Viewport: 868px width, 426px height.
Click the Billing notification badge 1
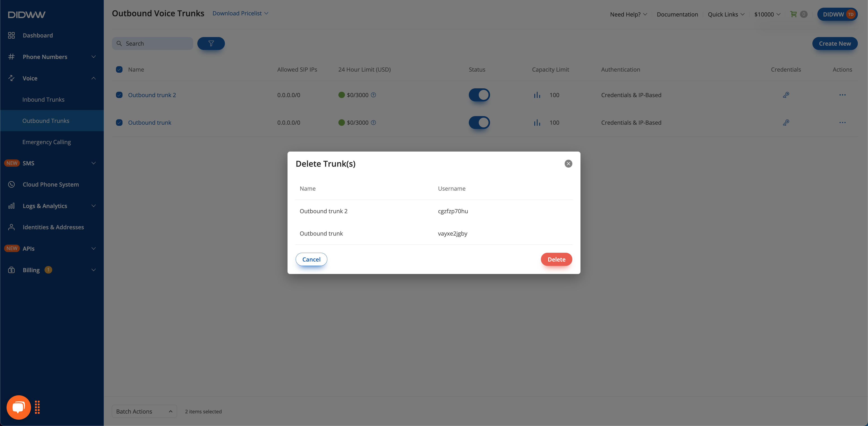[x=48, y=270]
